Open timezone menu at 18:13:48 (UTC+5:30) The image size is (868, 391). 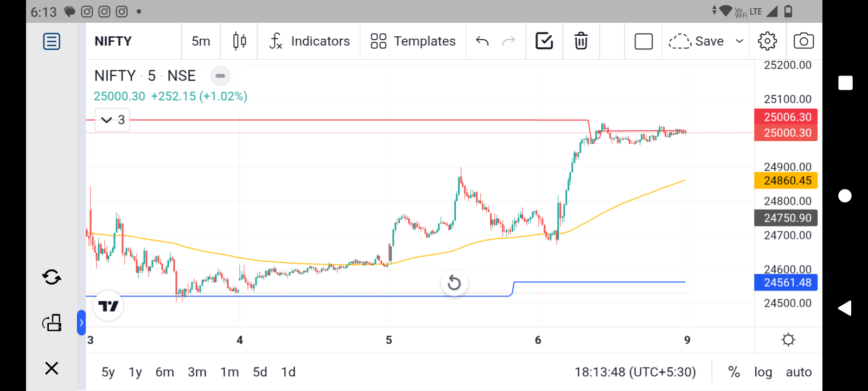(x=635, y=372)
